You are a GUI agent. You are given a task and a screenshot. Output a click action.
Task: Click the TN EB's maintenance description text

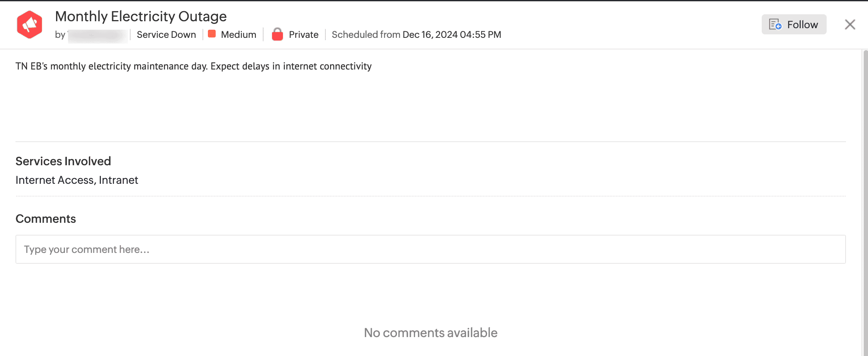pyautogui.click(x=193, y=66)
